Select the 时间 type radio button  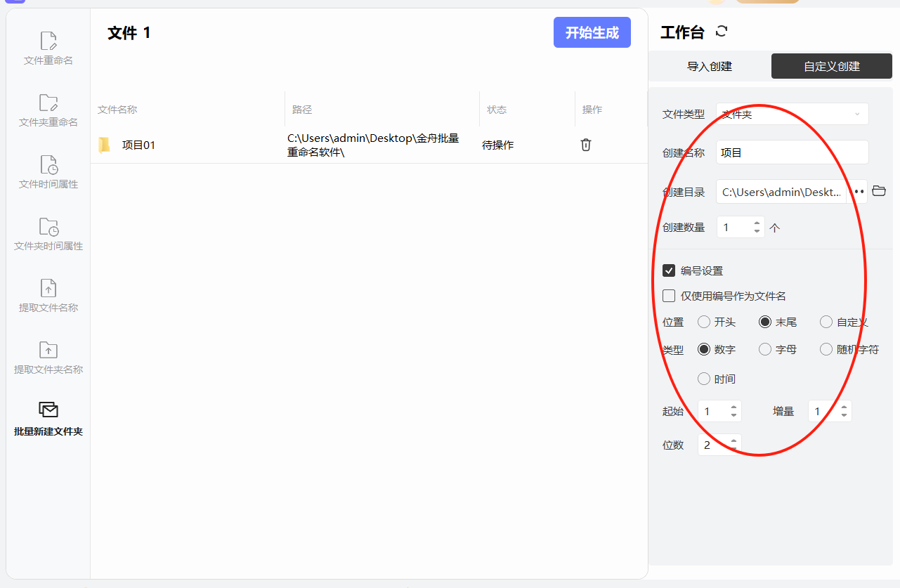(x=704, y=379)
